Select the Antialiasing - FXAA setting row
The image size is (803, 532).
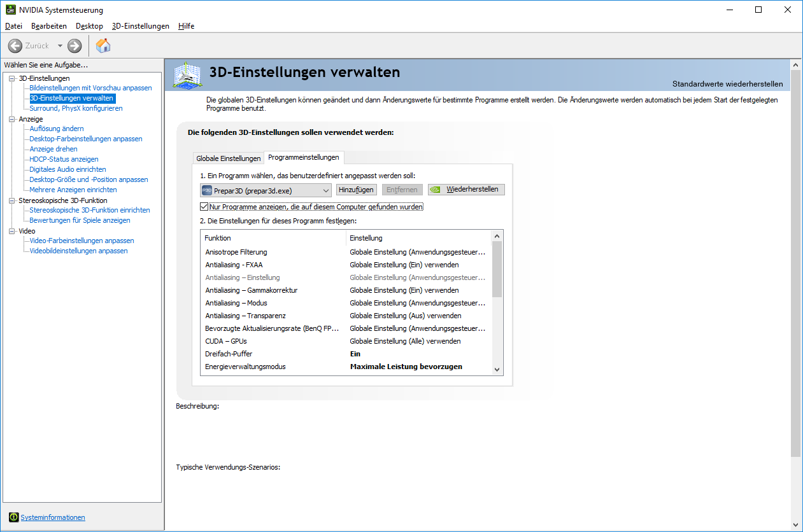pos(346,265)
